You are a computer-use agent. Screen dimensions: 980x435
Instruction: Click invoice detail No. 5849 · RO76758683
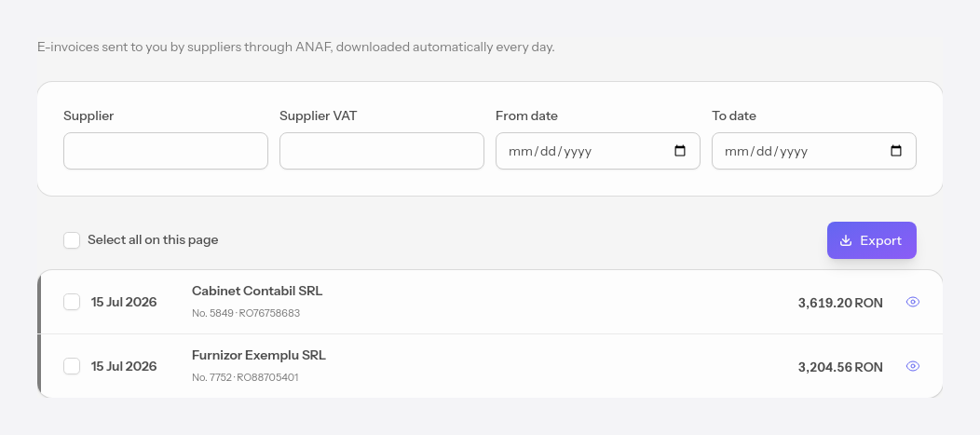246,313
